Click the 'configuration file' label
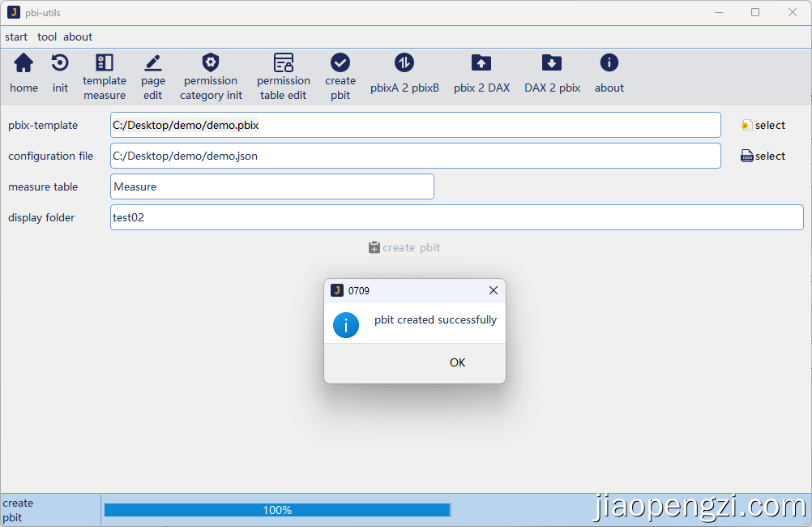Viewport: 812px width, 527px height. [51, 156]
